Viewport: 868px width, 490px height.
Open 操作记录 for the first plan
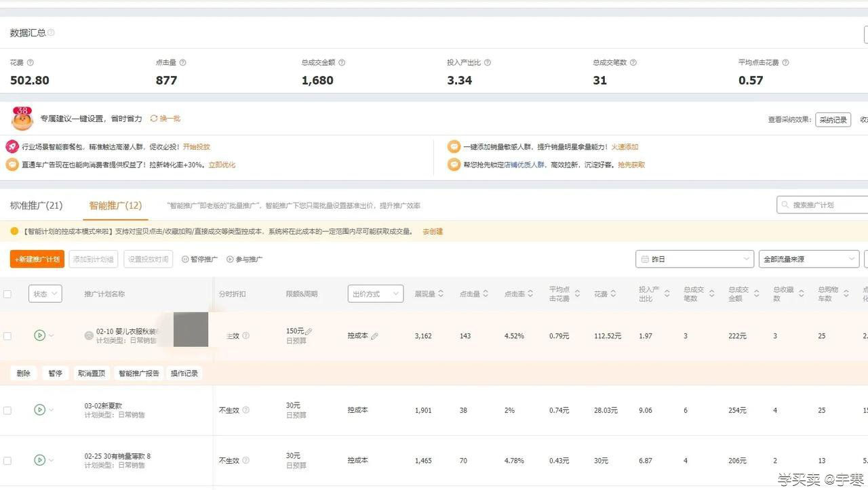point(184,373)
